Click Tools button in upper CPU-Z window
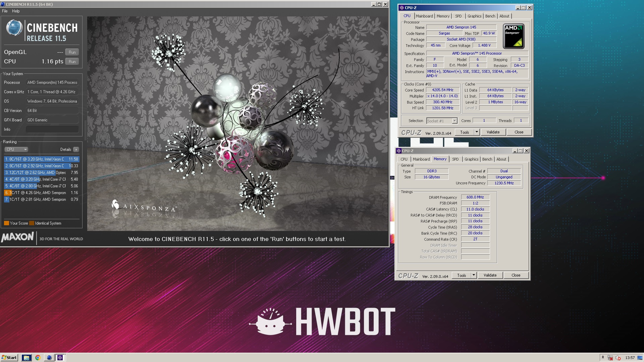This screenshot has height=362, width=644. pos(465,132)
